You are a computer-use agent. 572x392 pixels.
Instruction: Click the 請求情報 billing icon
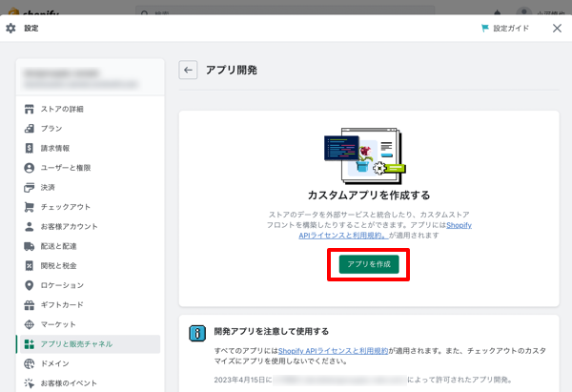click(x=30, y=148)
